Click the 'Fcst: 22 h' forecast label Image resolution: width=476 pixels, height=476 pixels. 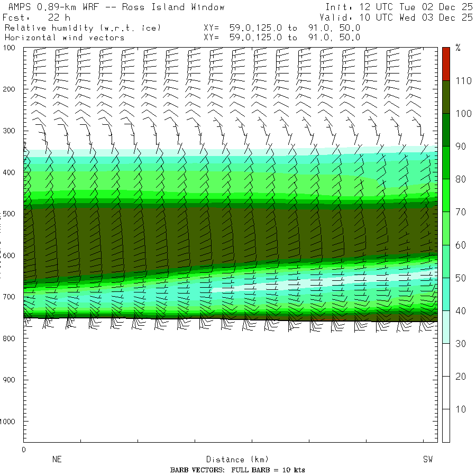click(x=36, y=17)
